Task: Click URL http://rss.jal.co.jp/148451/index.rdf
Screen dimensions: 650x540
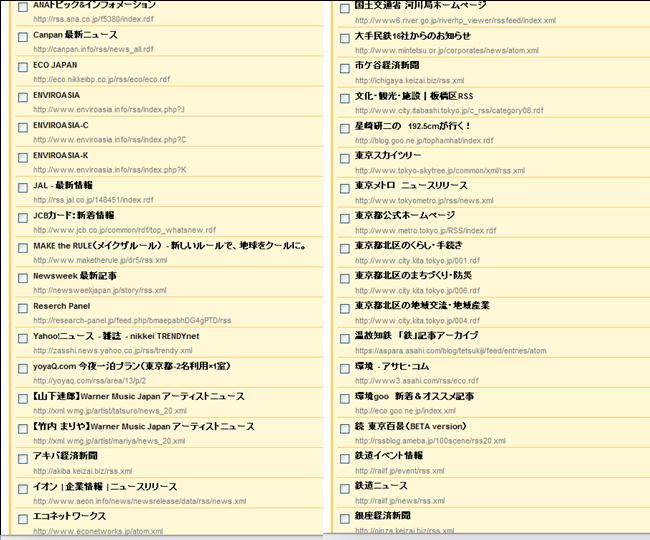Action: tap(93, 200)
